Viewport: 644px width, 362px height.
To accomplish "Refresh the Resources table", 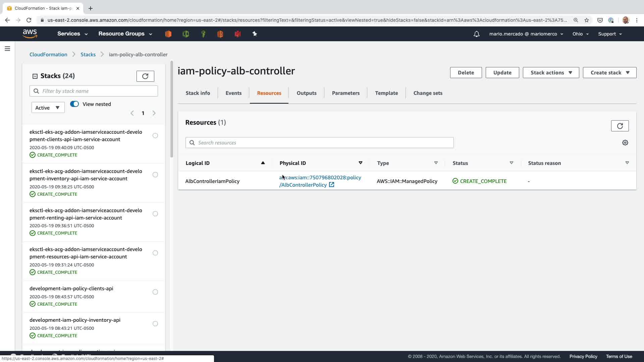I will click(620, 126).
